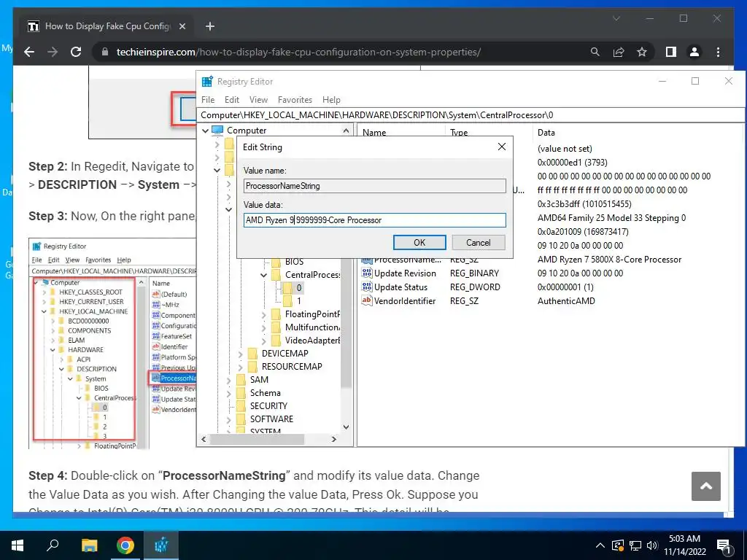This screenshot has width=747, height=560.
Task: Select the SAM folder icon
Action: point(241,379)
